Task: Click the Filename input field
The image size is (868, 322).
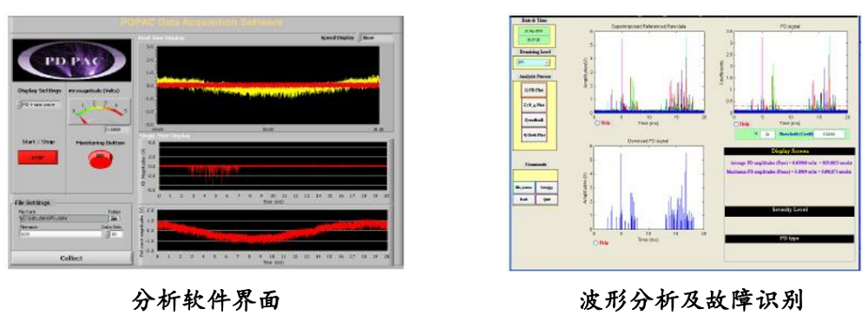Action: [61, 234]
